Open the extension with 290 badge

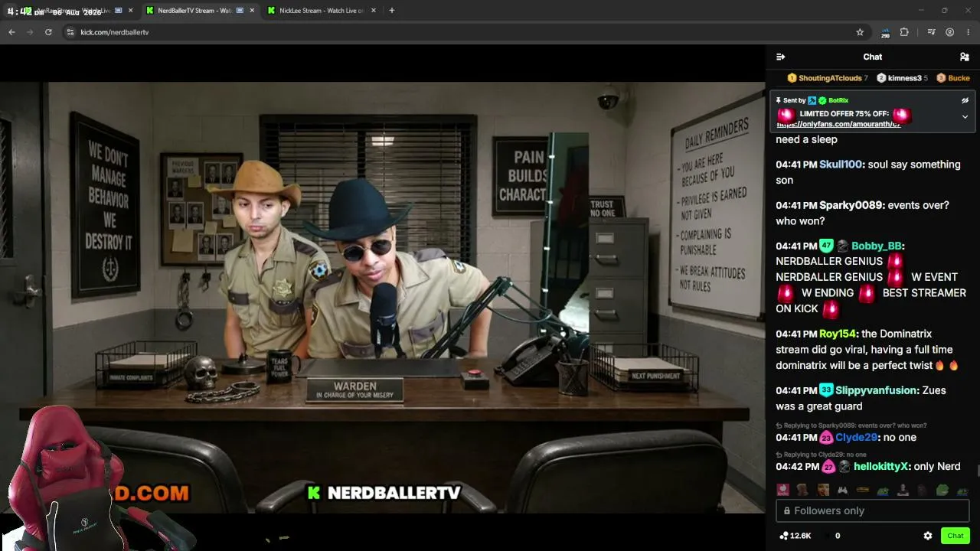885,32
